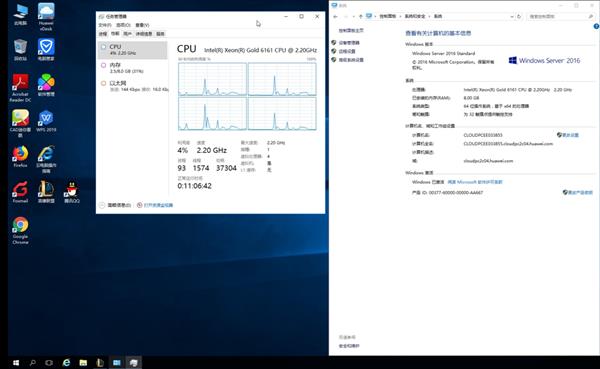Click Change product key link
600x369 pixels.
click(580, 193)
